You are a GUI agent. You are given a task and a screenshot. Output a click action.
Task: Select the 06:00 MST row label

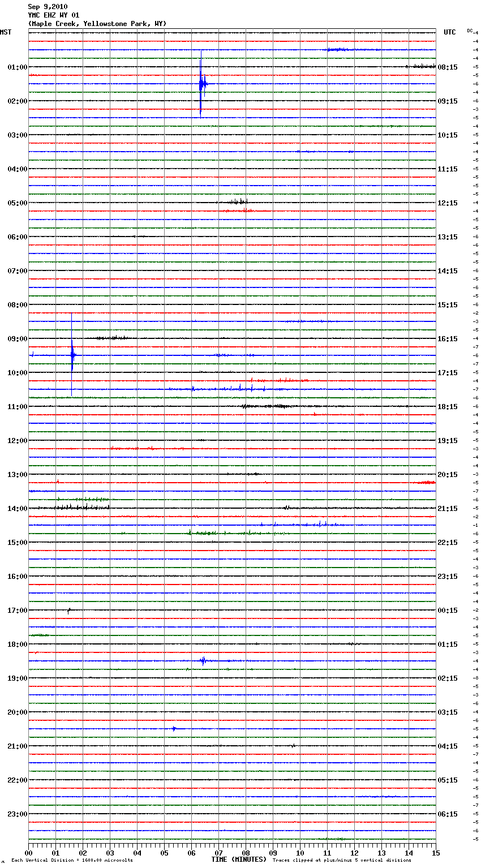pos(17,237)
